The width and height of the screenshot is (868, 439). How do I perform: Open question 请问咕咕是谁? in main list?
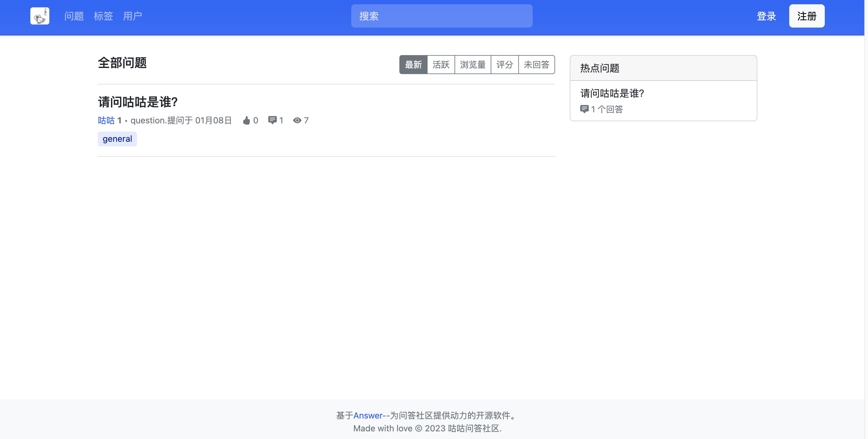point(138,102)
